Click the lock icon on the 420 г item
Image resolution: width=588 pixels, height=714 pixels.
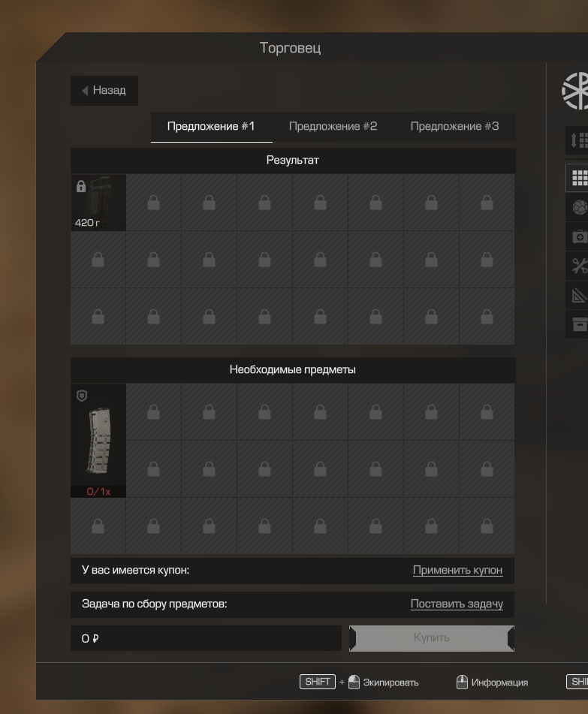click(81, 185)
